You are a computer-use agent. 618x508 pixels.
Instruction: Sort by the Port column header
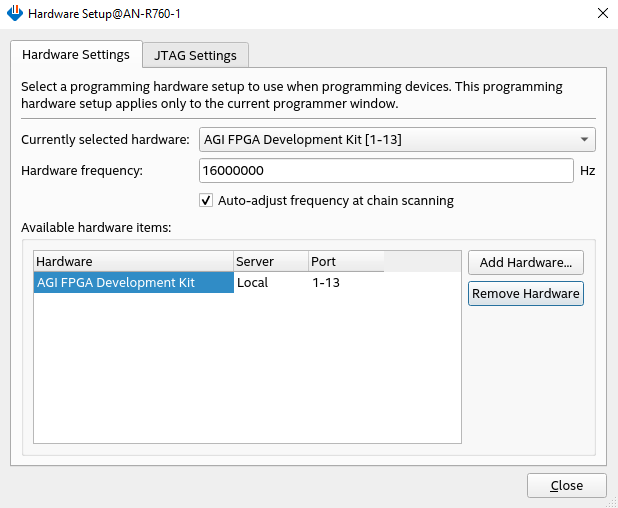click(x=345, y=262)
